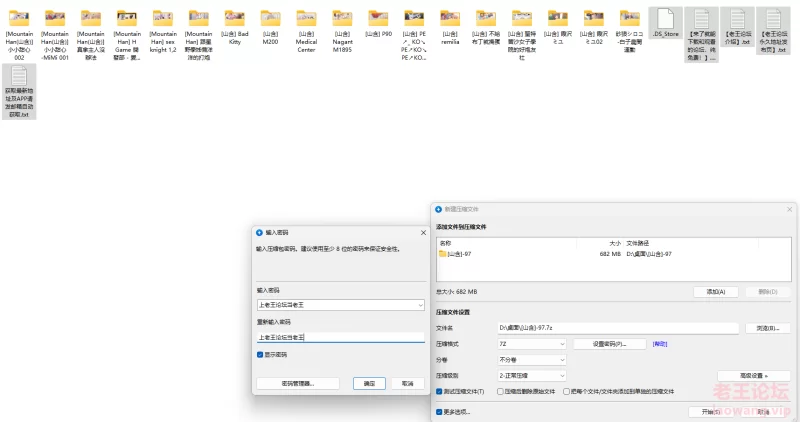Click the .DS_Store file icon

[665, 18]
